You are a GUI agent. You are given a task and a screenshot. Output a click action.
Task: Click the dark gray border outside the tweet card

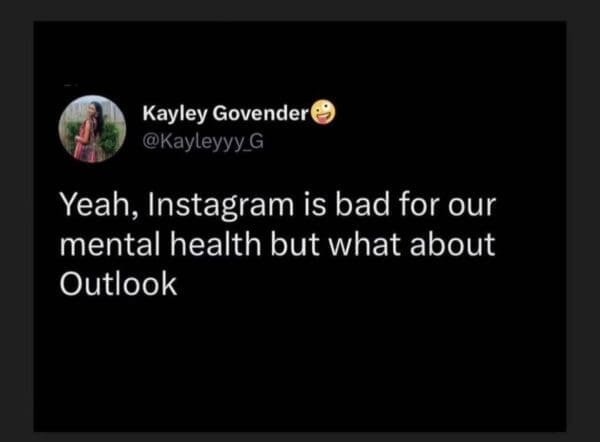(298, 10)
